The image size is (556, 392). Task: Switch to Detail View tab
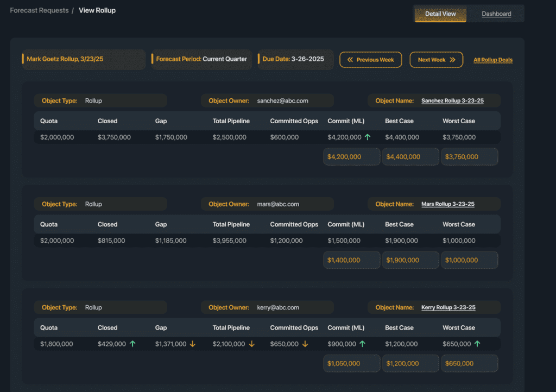(x=440, y=14)
